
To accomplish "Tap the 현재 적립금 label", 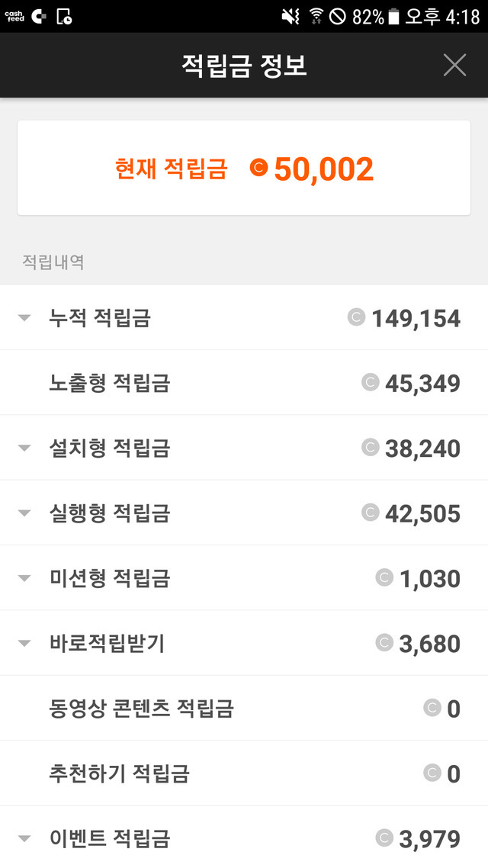I will [171, 169].
